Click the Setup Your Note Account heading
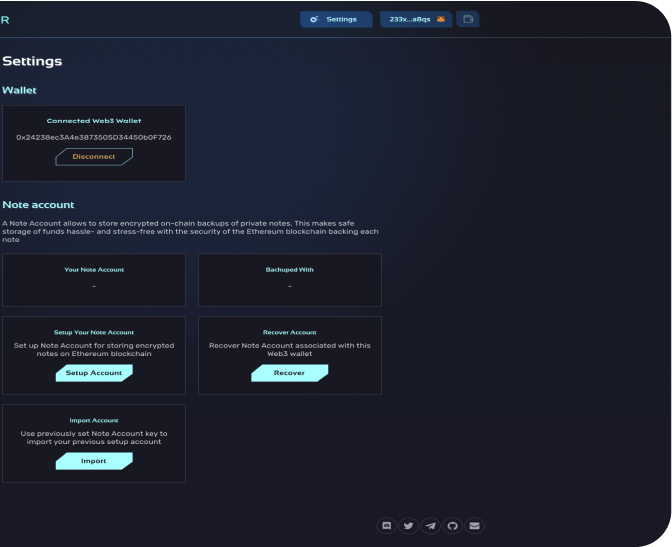The width and height of the screenshot is (672, 547). pos(94,332)
